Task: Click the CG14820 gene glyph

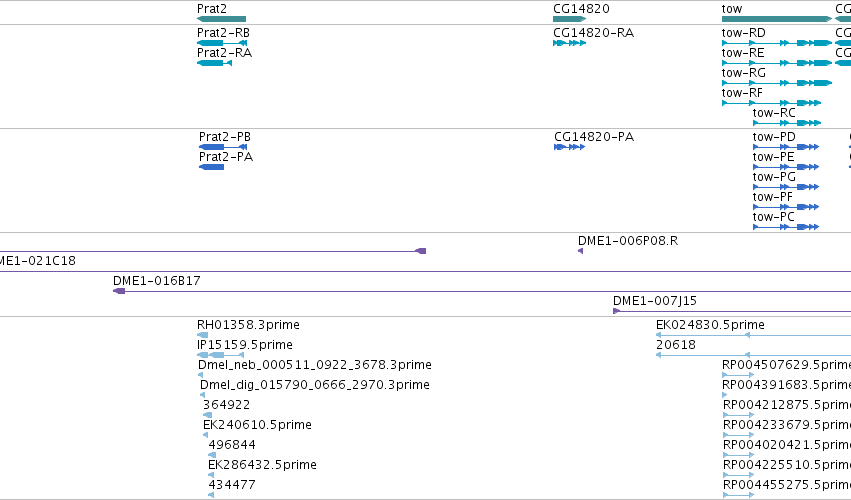Action: 569,19
